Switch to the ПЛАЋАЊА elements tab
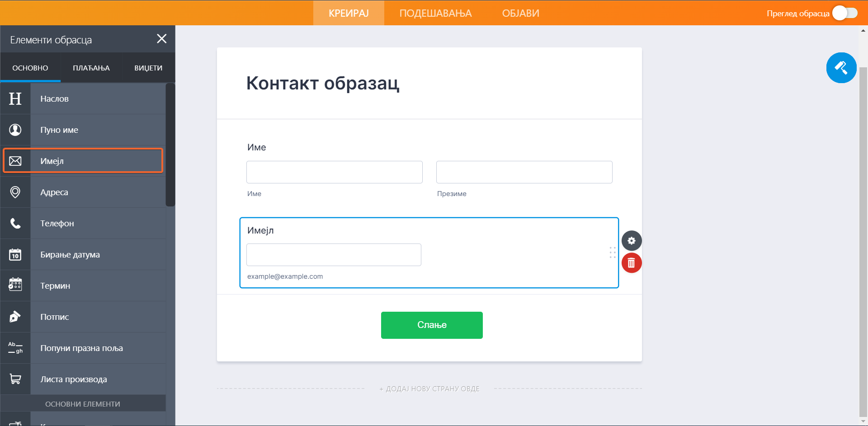Screen dimensions: 868x426 (90, 68)
